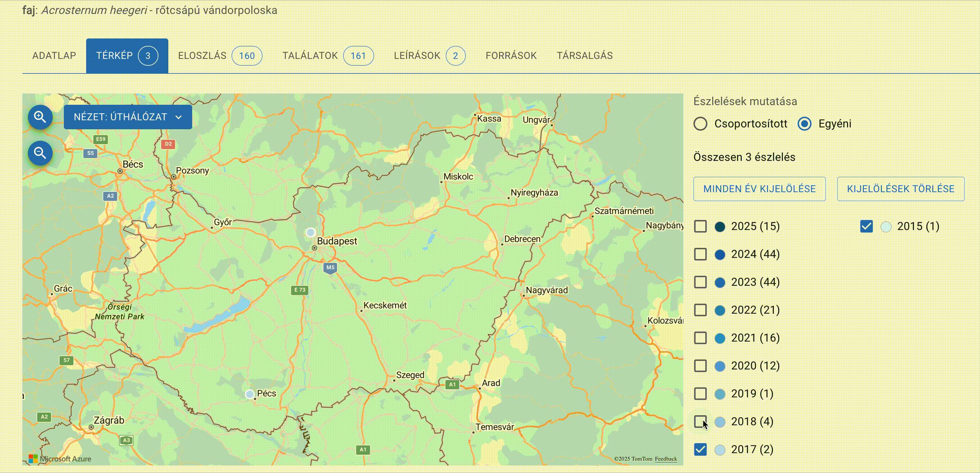980x473 pixels.
Task: Uncheck the 2015 (1) year checkbox
Action: click(866, 226)
